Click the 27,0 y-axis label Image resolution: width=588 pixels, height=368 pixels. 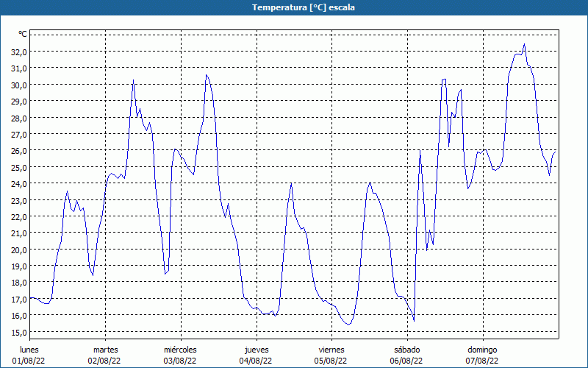[19, 135]
